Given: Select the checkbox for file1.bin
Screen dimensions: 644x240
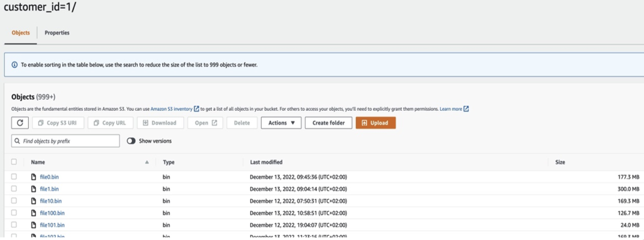Looking at the screenshot, I should (14, 188).
